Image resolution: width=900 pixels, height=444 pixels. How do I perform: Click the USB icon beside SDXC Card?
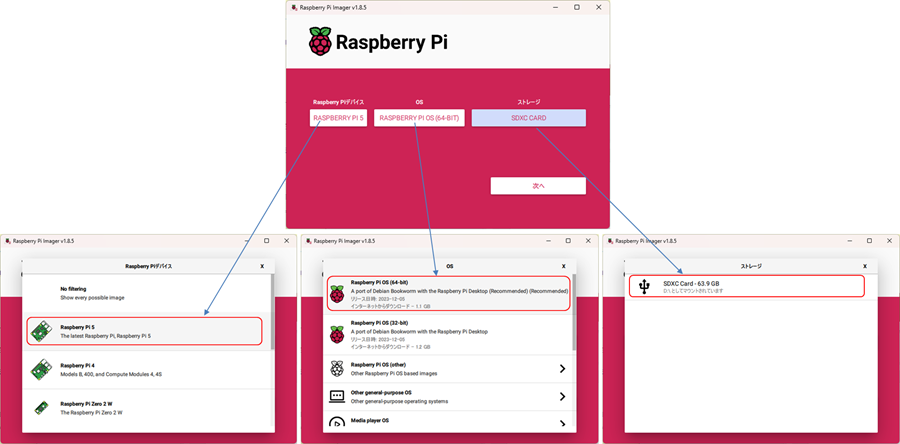[x=645, y=287]
